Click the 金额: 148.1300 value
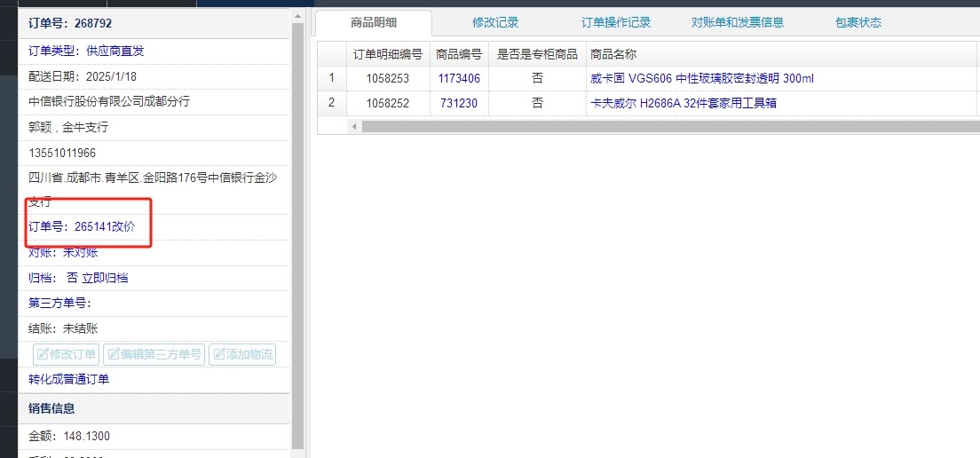The image size is (980, 458). tap(68, 436)
